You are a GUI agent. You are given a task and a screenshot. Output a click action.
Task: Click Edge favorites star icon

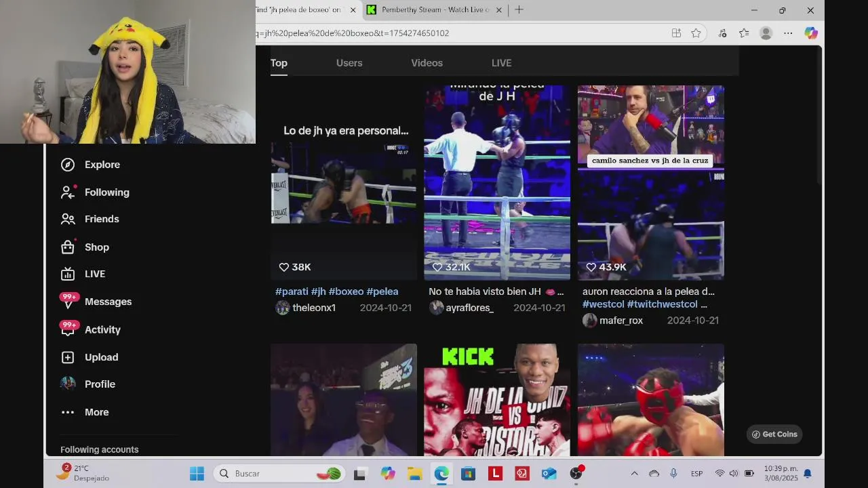tap(696, 33)
